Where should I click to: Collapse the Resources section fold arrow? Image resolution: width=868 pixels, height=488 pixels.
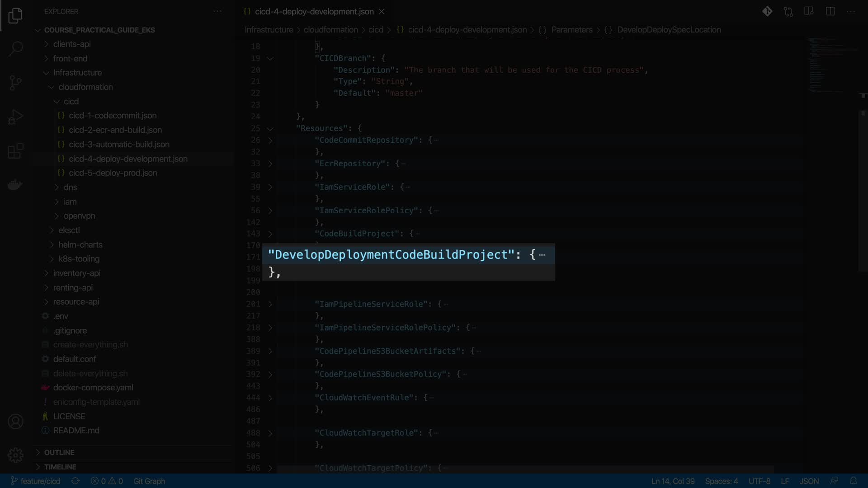point(270,129)
